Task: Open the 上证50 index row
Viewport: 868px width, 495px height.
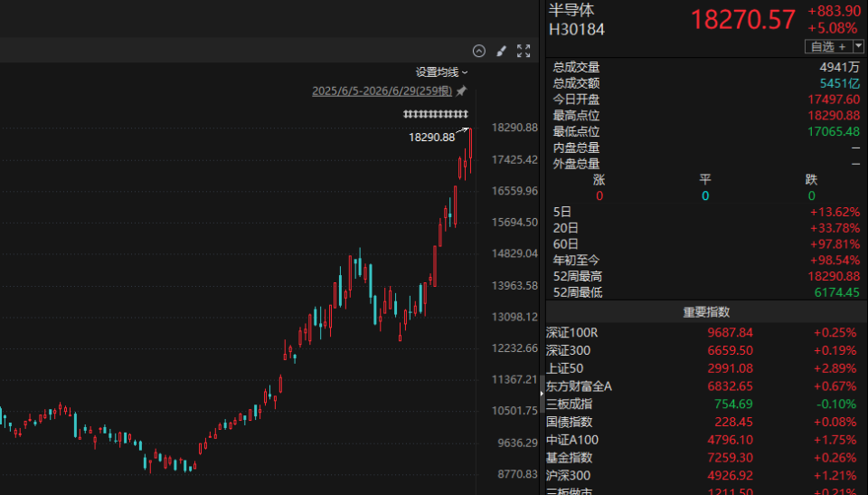Action: coord(706,368)
